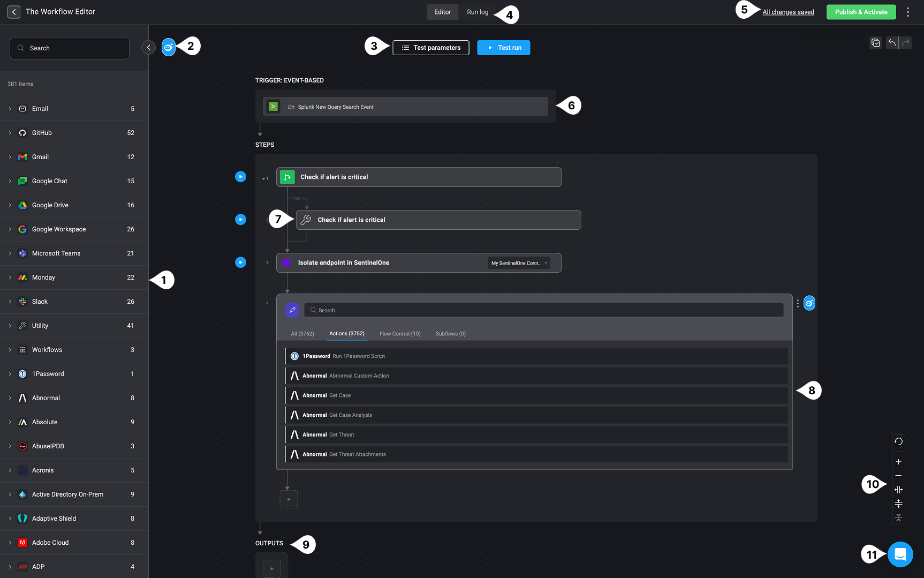Click the All changes saved link
This screenshot has width=924, height=578.
click(x=788, y=12)
